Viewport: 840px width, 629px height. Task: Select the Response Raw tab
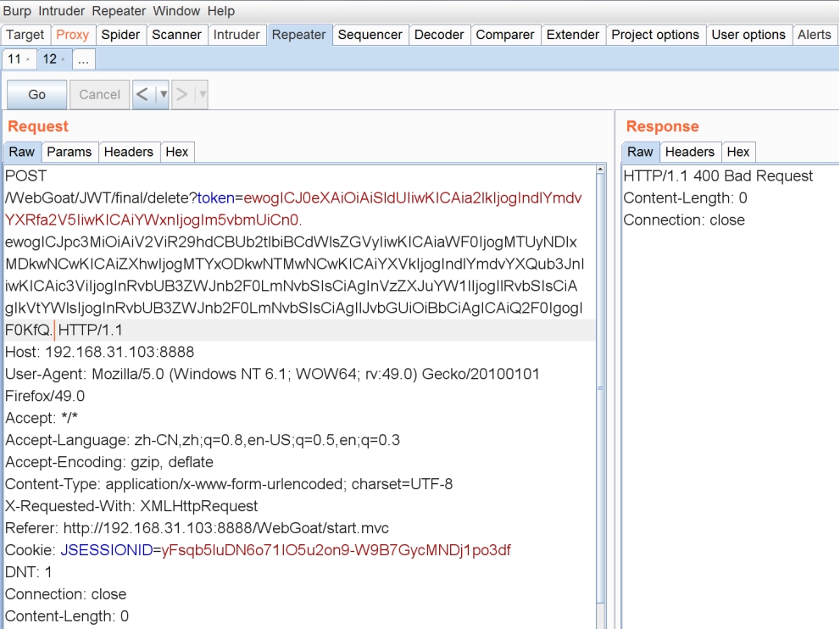[x=640, y=152]
